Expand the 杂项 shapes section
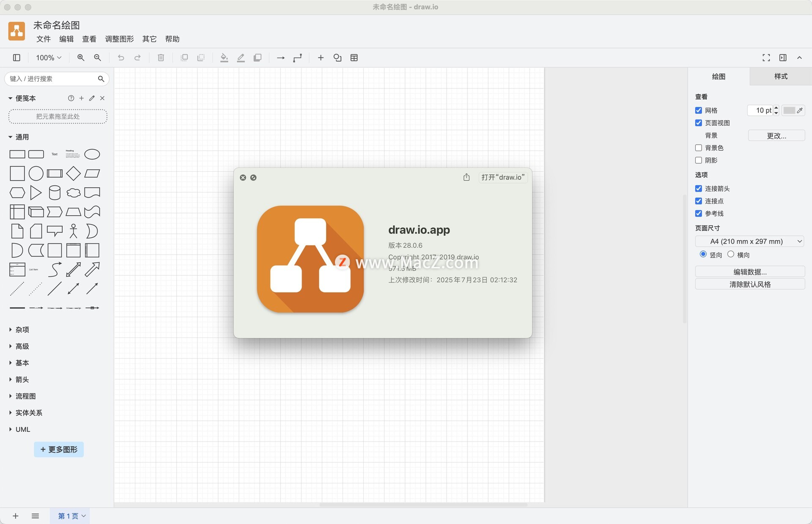This screenshot has height=524, width=812. (19, 329)
